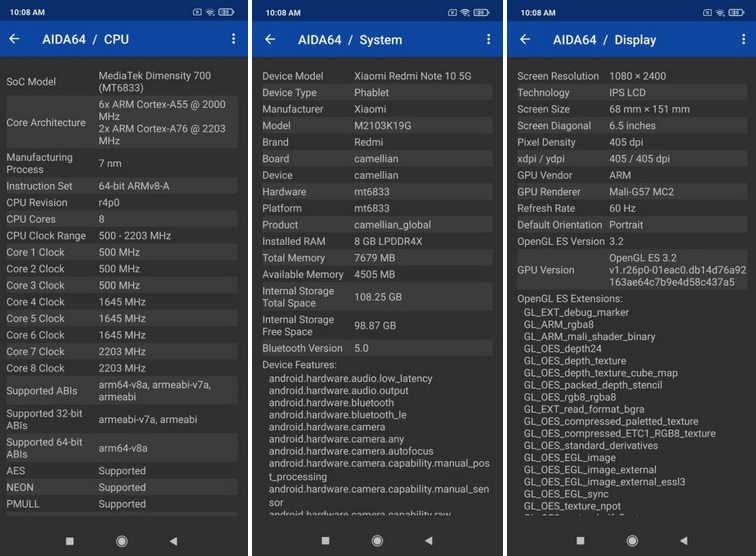The height and width of the screenshot is (556, 756).
Task: Select the Installed RAM row
Action: click(x=377, y=241)
